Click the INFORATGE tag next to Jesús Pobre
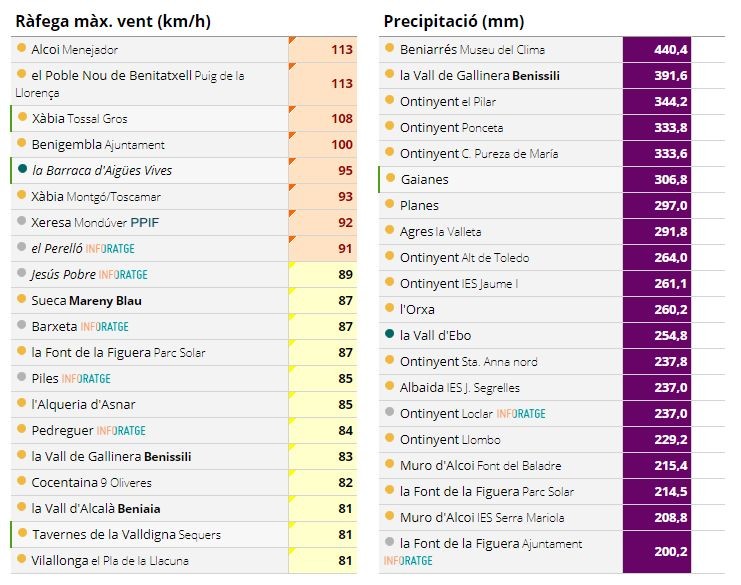 click(x=123, y=275)
